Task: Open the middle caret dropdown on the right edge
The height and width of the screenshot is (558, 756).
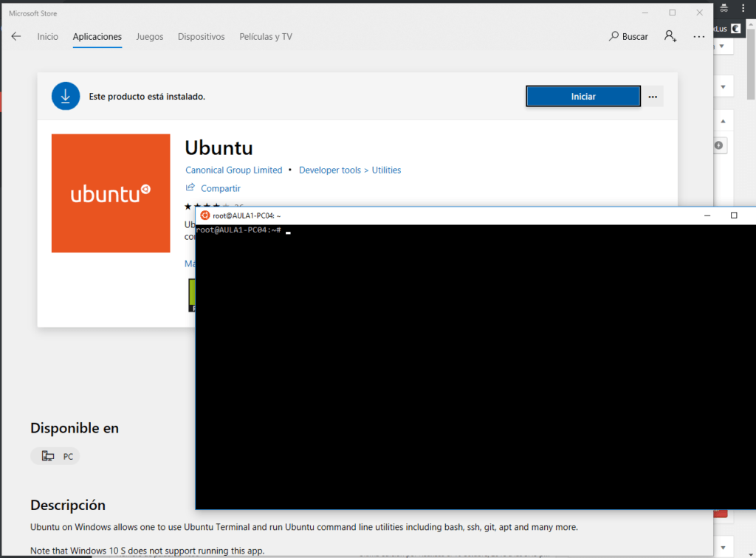Action: point(723,86)
